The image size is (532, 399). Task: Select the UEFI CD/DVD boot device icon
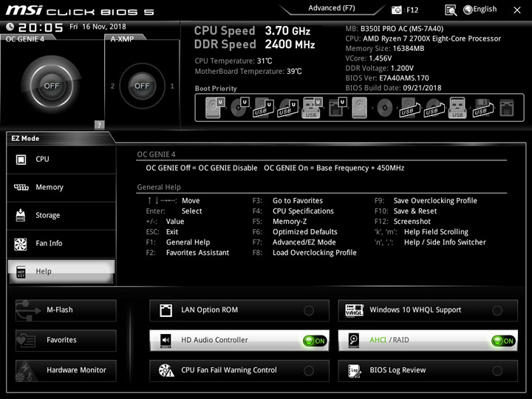pos(239,108)
